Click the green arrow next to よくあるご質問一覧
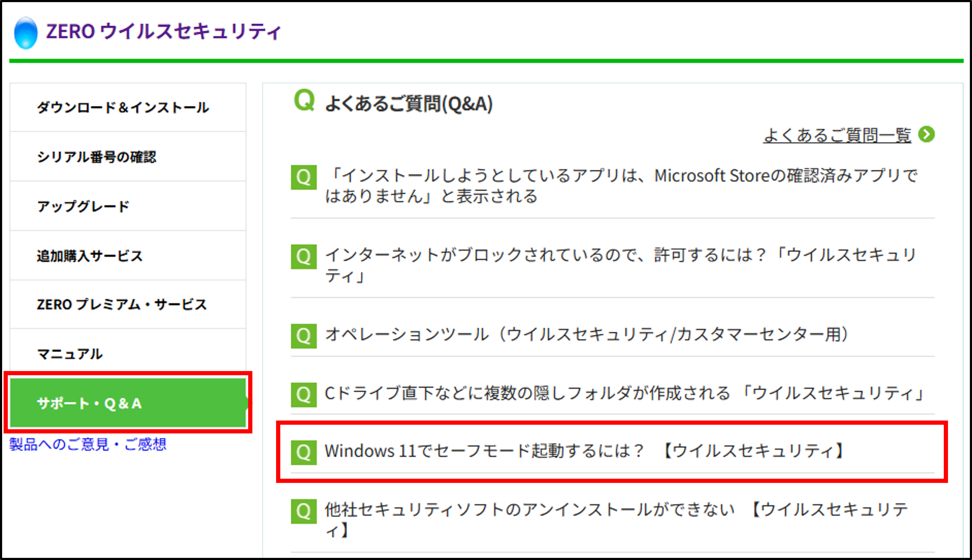This screenshot has height=560, width=972. 927,134
